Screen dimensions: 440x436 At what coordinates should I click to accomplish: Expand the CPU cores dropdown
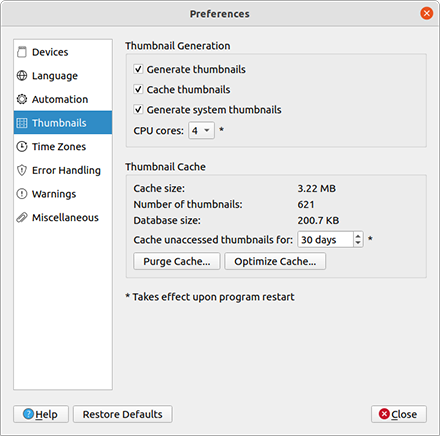(201, 130)
